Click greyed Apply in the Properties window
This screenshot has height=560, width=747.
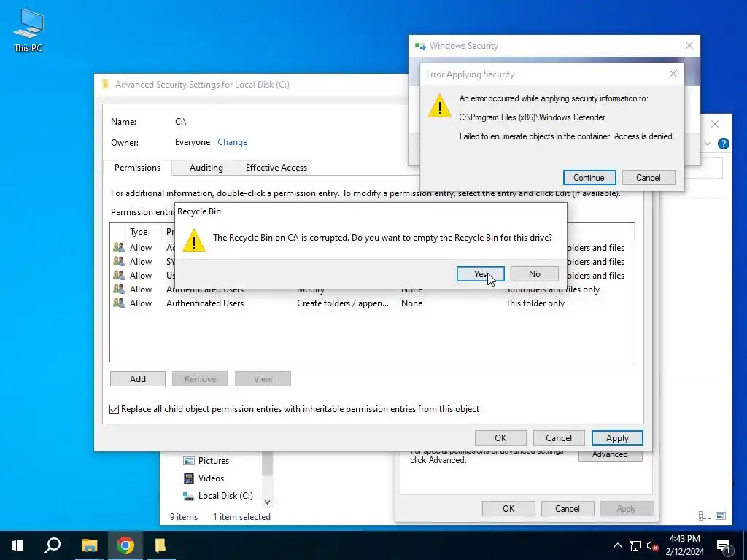click(x=626, y=508)
